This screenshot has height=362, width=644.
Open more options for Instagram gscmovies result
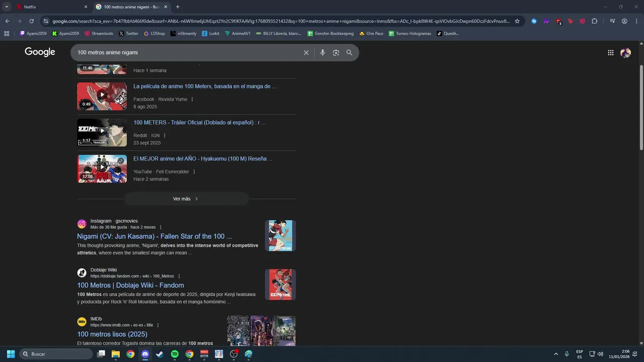coord(160,227)
